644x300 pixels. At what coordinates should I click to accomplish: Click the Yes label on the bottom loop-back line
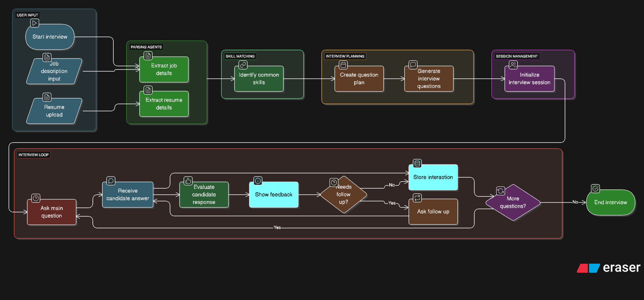[x=277, y=228]
